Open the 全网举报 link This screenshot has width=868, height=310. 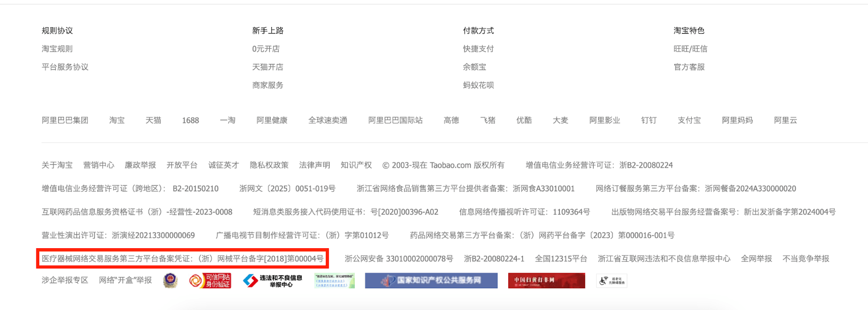756,259
